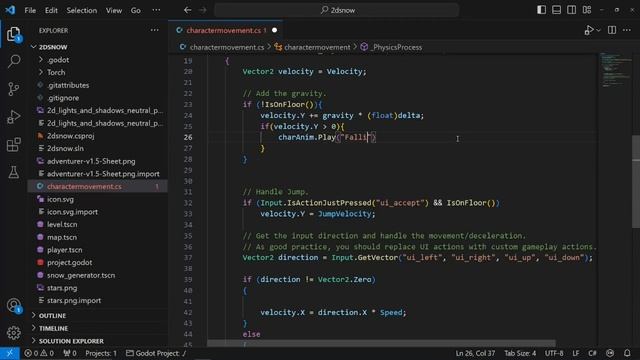640x360 pixels.
Task: Click the remote window indicator in status bar
Action: tap(9, 353)
